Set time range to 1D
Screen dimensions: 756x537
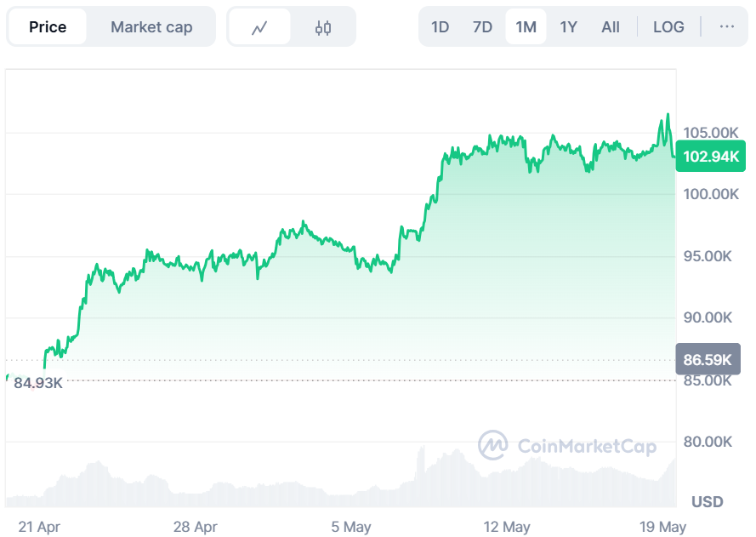click(440, 27)
